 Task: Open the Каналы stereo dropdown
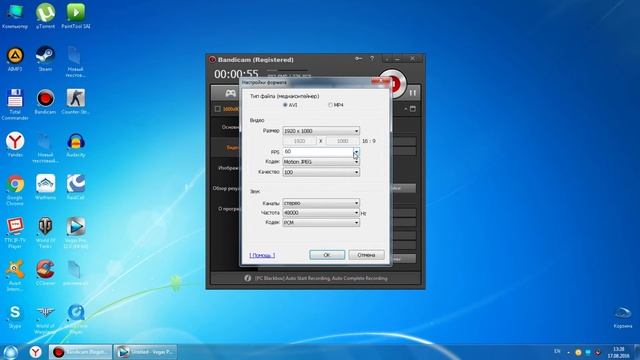321,203
